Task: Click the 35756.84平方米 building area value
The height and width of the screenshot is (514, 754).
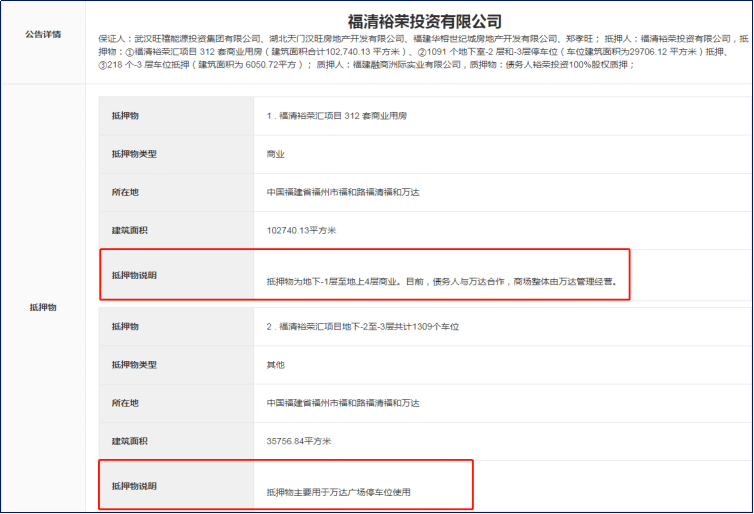Action: coord(298,441)
